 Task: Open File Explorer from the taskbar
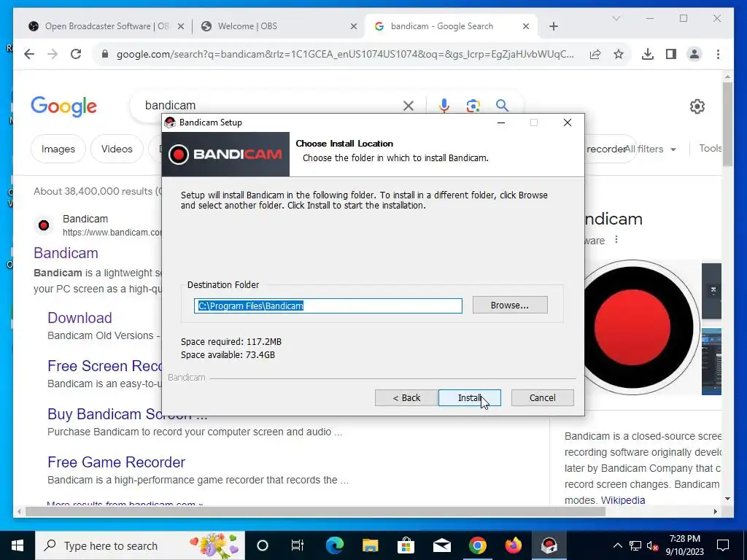click(370, 545)
